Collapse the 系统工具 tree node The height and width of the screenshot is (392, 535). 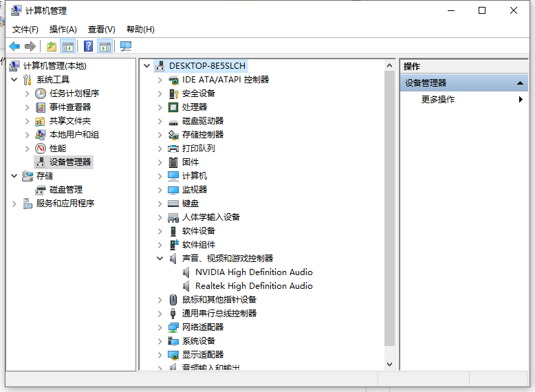point(14,80)
